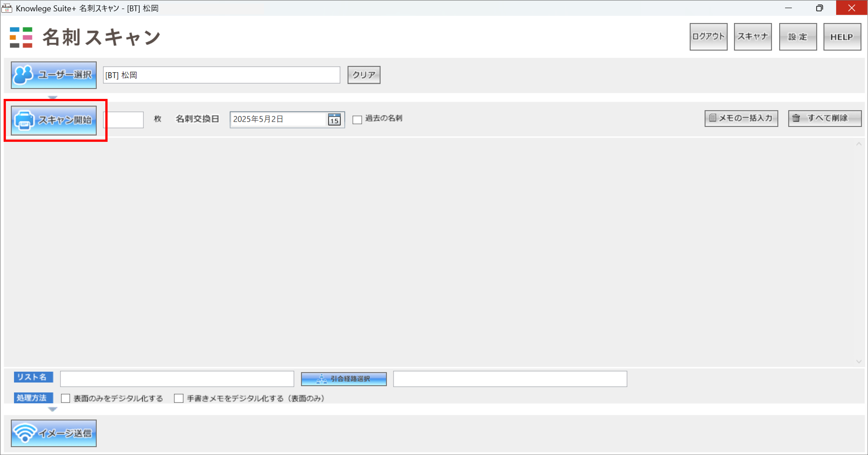
Task: Focus the user name field showing [BT] 松岡
Action: (221, 75)
